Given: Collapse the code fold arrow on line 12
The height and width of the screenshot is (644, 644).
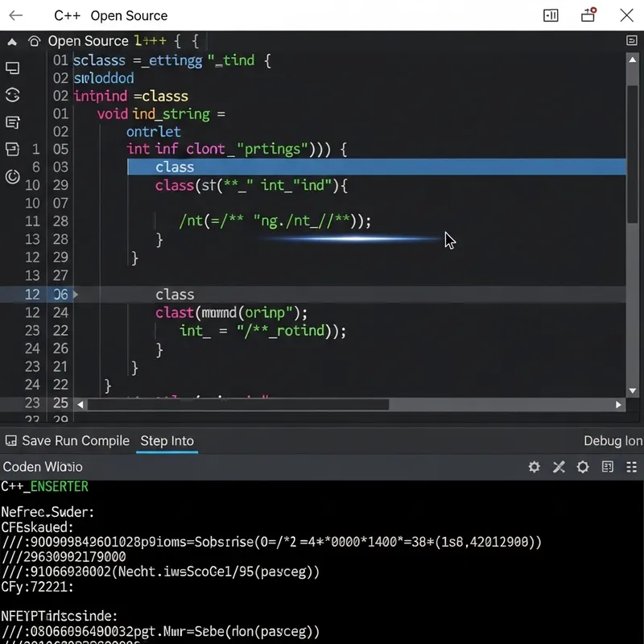Looking at the screenshot, I should point(74,295).
